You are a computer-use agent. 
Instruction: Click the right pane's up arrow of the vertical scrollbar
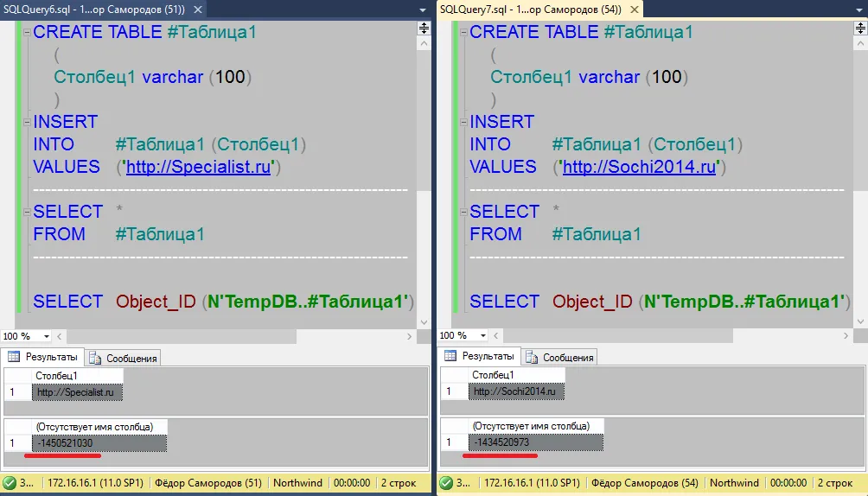tap(860, 43)
